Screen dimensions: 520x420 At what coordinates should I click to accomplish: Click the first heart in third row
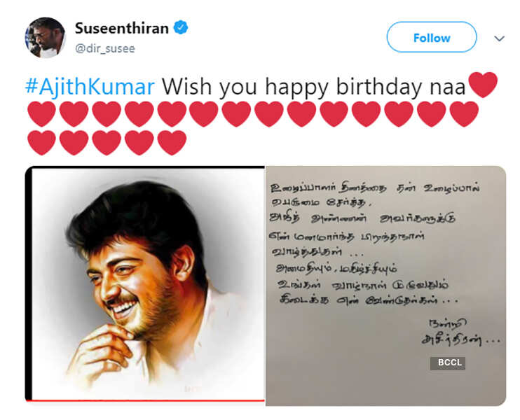[x=41, y=143]
